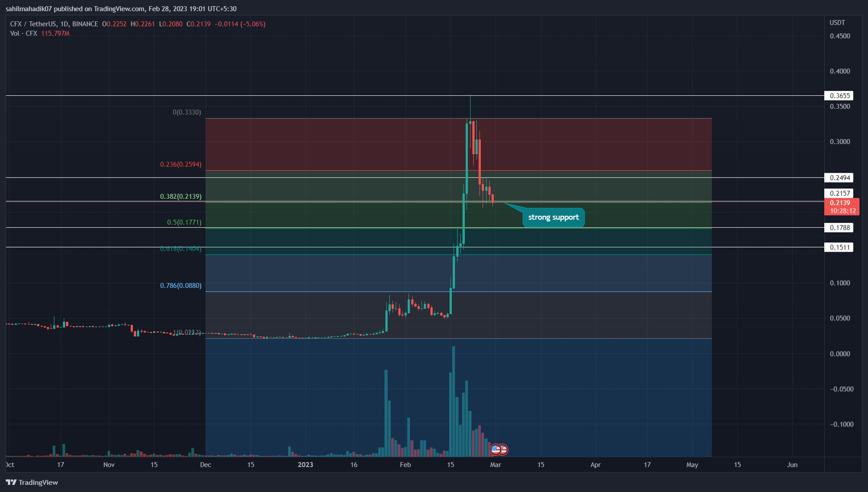This screenshot has width=868, height=492.
Task: Click the 0.4500 price axis value
Action: click(x=840, y=36)
